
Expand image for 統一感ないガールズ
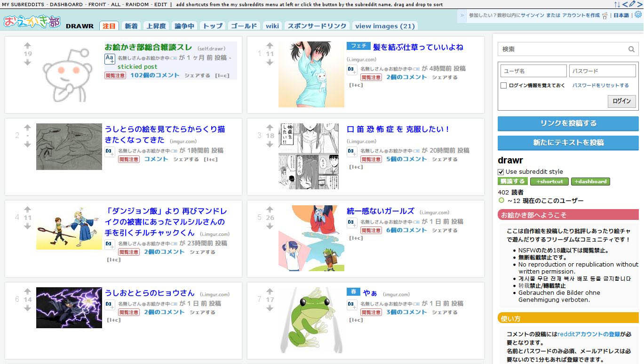point(352,223)
